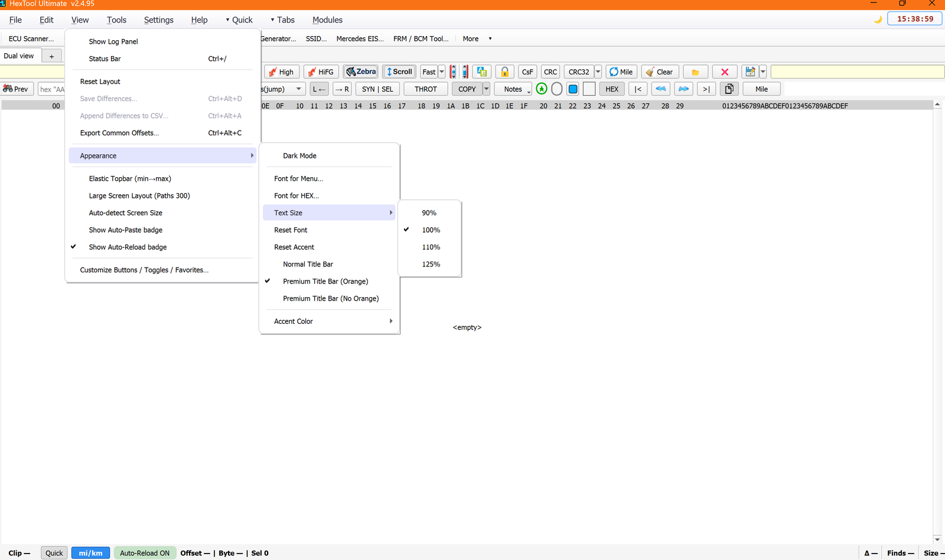Click the save disk icon
This screenshot has height=560, width=945.
tap(750, 72)
